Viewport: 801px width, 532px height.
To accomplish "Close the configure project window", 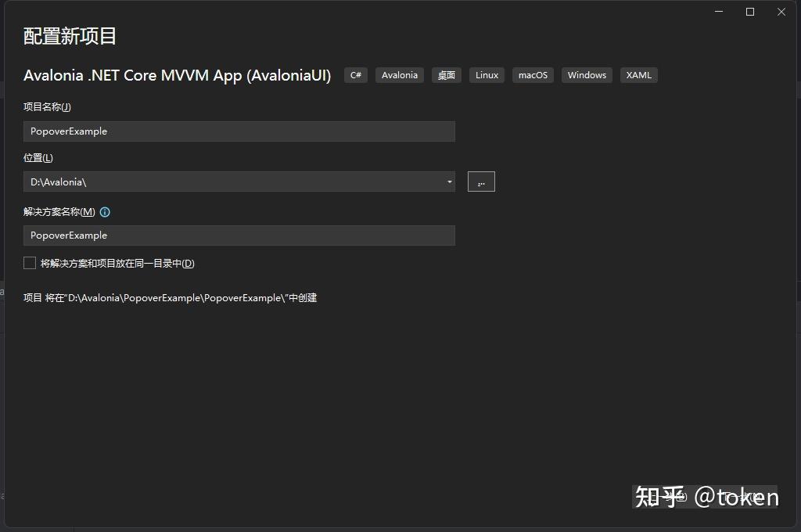I will pyautogui.click(x=781, y=12).
